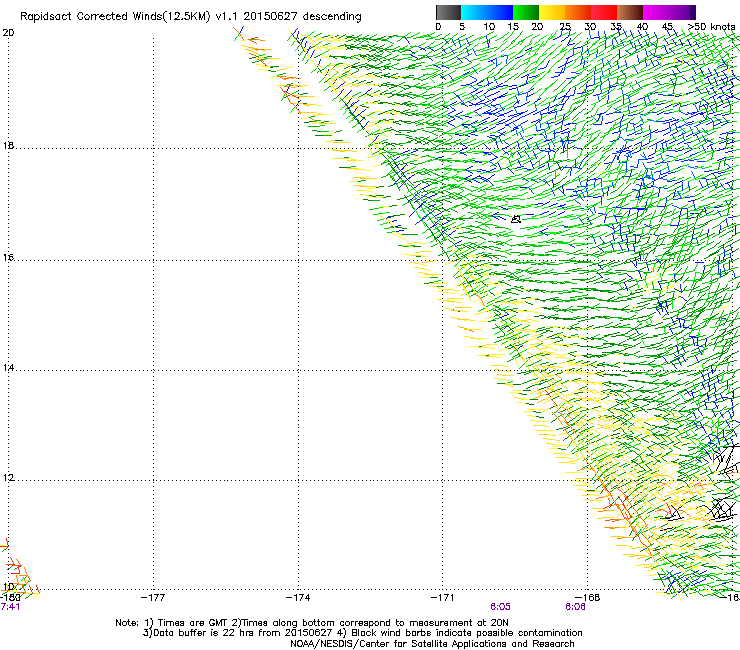Click the brown 35–40 knots legend segment
The height and width of the screenshot is (650, 740).
[630, 12]
